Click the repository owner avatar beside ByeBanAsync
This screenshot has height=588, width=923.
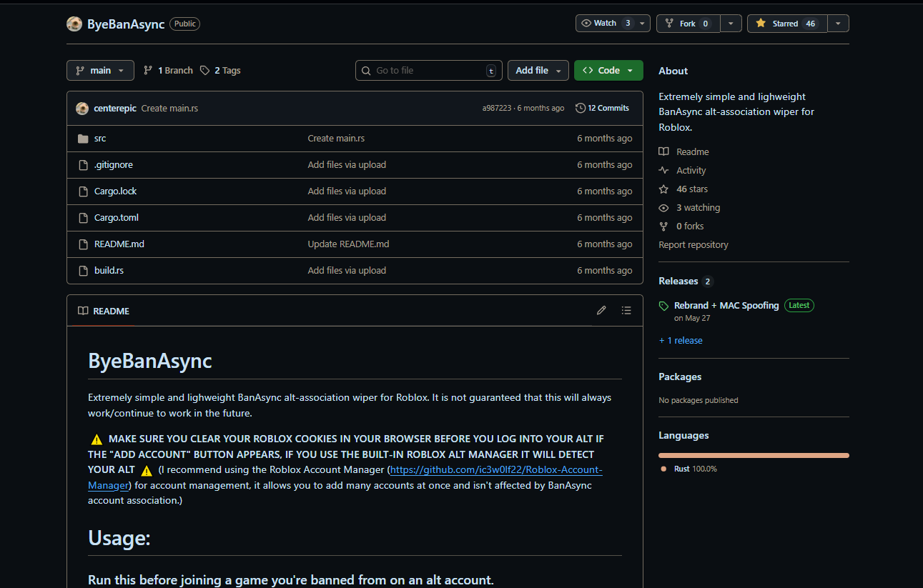coord(74,24)
